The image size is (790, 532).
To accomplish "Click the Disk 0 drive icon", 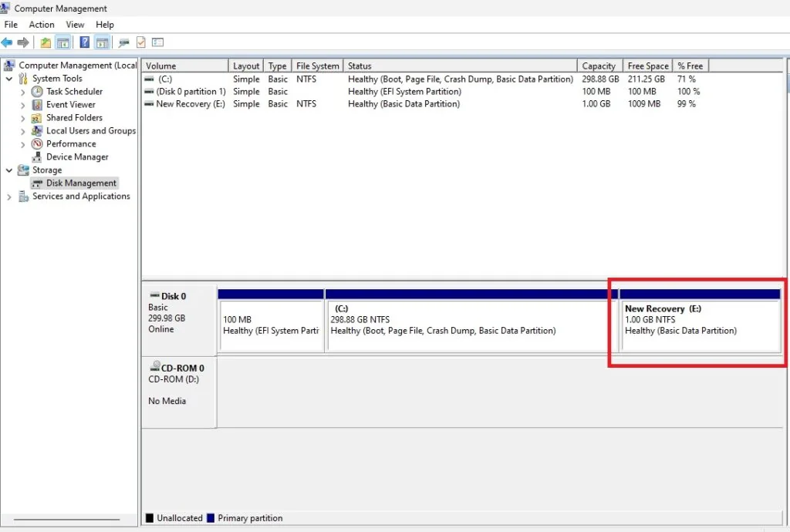I will click(x=155, y=295).
